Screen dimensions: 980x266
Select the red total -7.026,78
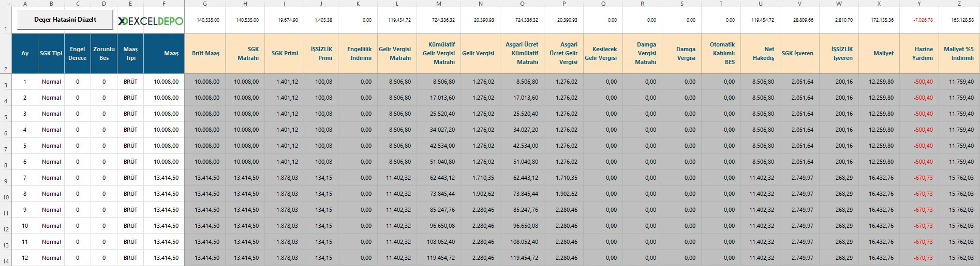919,20
